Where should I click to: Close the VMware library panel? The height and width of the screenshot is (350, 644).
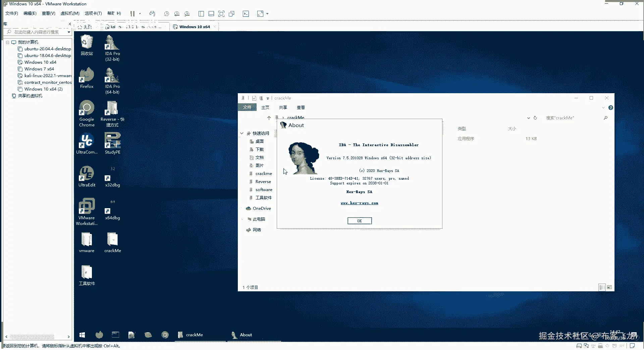click(x=69, y=24)
